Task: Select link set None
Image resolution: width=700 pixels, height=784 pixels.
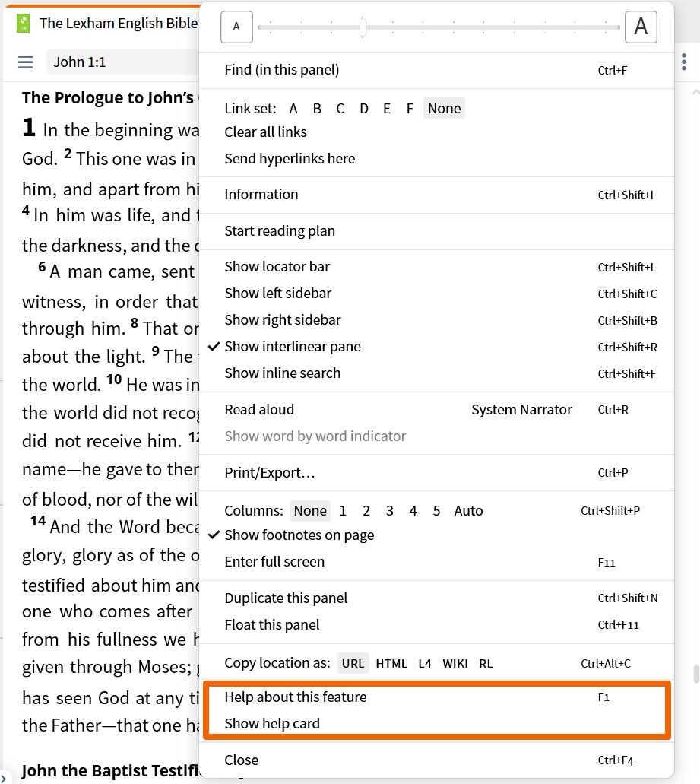Action: (x=444, y=109)
